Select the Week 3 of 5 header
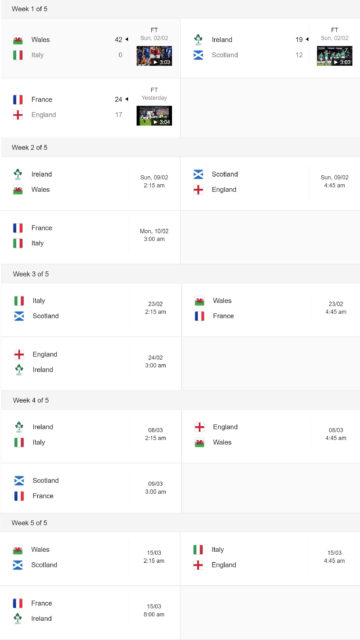 (x=31, y=274)
